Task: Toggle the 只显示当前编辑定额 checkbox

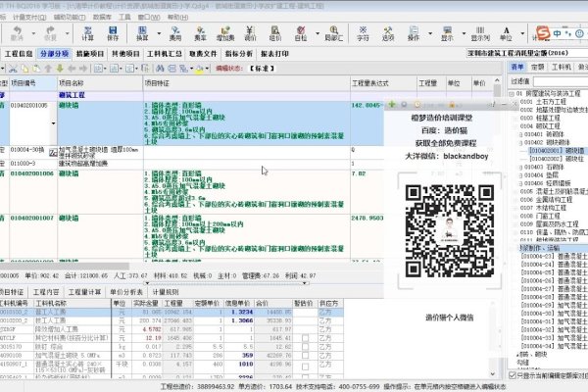Action: 513,374
